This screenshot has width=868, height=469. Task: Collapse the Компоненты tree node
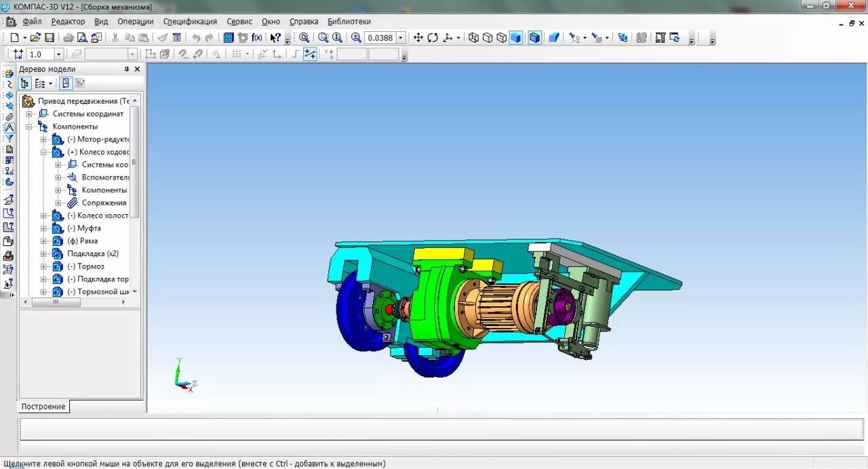pyautogui.click(x=29, y=127)
